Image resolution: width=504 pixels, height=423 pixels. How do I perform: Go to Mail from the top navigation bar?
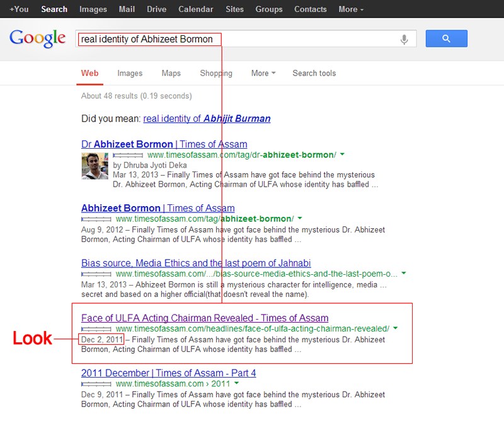127,9
